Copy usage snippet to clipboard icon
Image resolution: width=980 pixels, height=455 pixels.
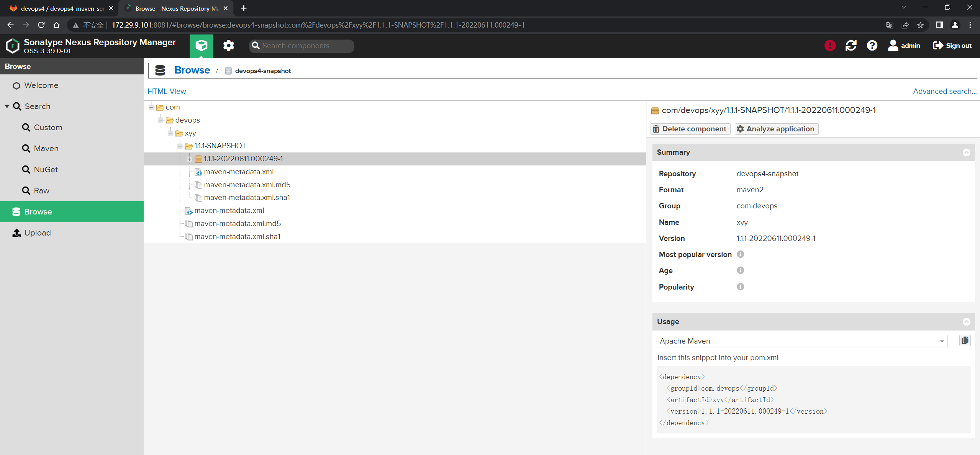[x=965, y=340]
